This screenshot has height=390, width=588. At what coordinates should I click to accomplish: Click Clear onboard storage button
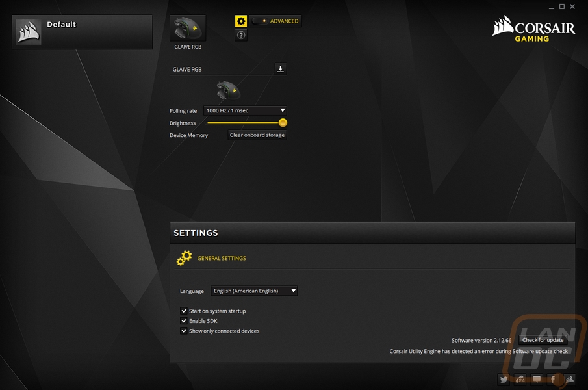[x=257, y=135]
